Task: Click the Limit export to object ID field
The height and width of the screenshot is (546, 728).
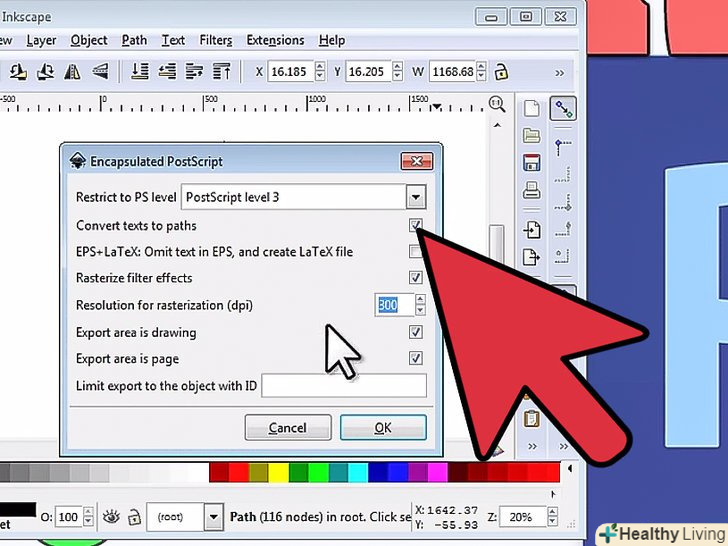Action: tap(344, 385)
